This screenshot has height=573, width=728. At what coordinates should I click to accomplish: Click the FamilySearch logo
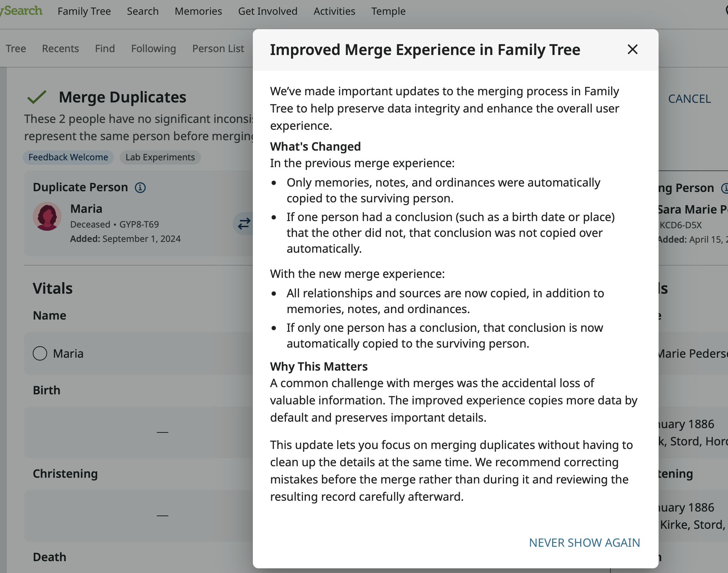coord(22,11)
